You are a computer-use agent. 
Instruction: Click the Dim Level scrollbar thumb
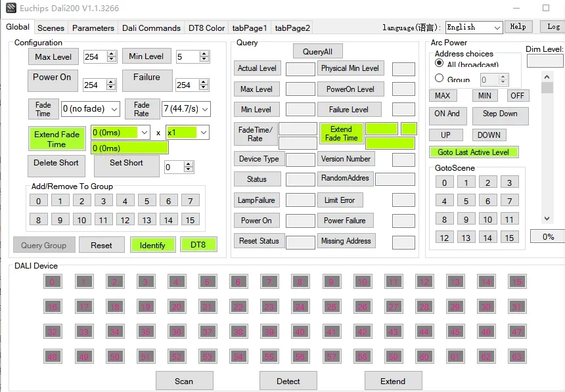tap(547, 87)
